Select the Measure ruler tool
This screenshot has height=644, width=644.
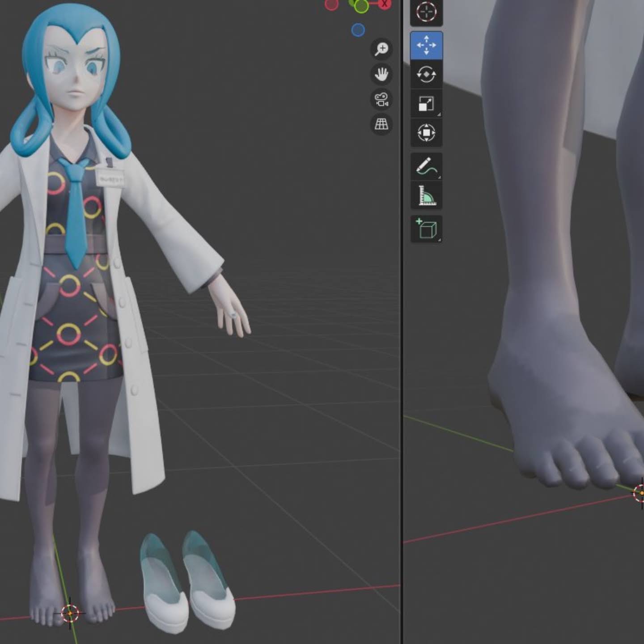tap(426, 195)
